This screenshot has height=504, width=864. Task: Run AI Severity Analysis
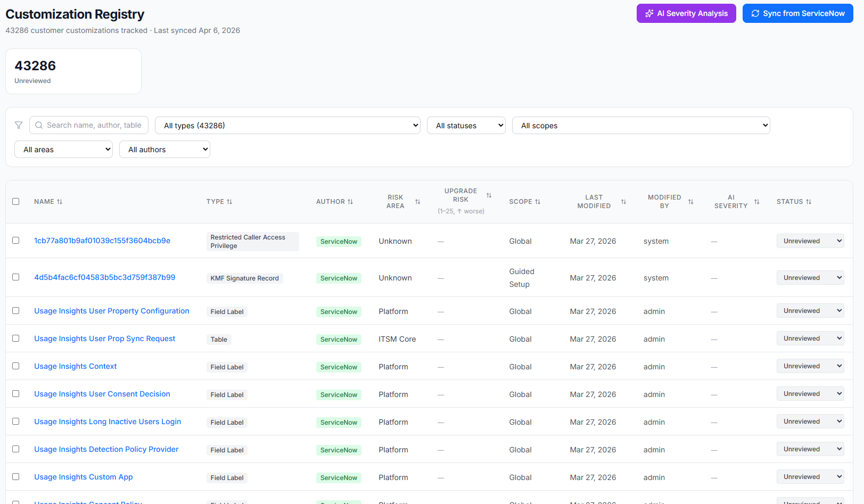tap(686, 13)
